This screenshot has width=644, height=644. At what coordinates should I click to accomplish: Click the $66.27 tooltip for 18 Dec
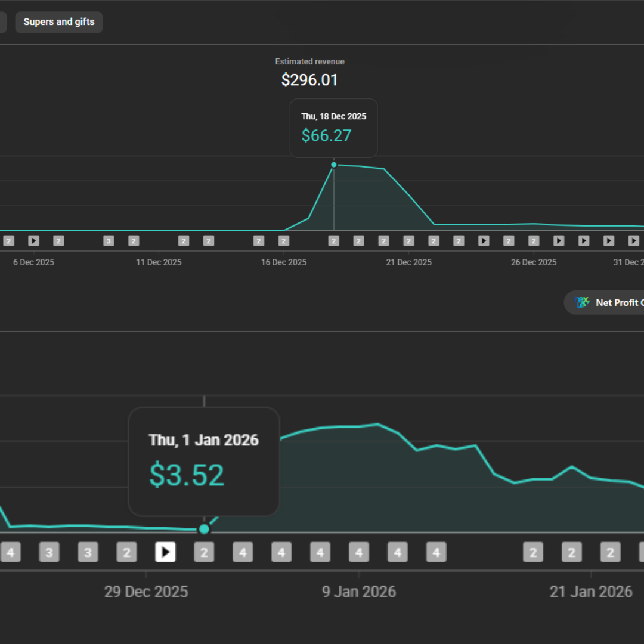pyautogui.click(x=333, y=128)
